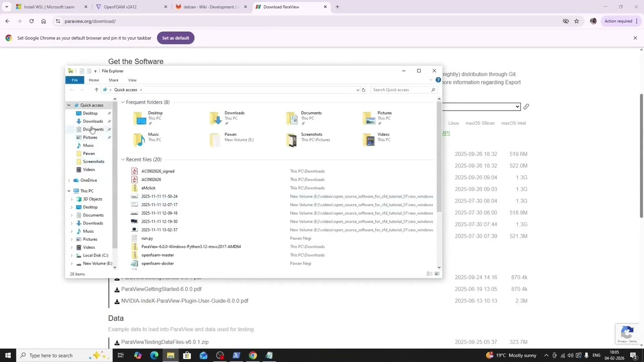644x362 pixels.
Task: Select Screenshots in Quick access sidebar
Action: pos(94,161)
